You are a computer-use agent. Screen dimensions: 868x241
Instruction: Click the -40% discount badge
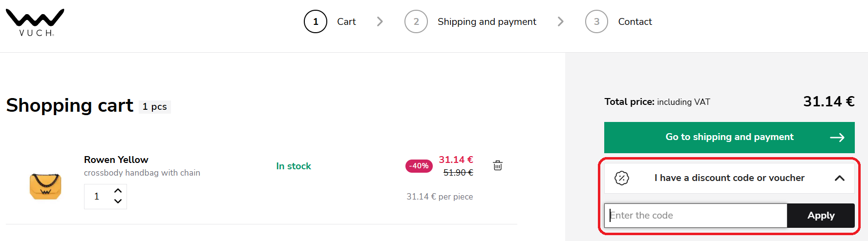click(419, 166)
